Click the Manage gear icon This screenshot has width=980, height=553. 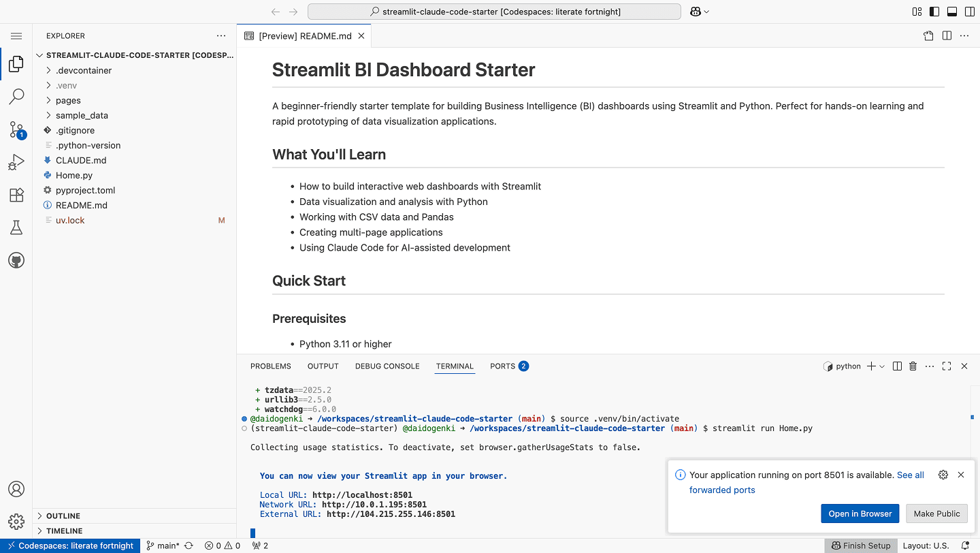click(16, 522)
